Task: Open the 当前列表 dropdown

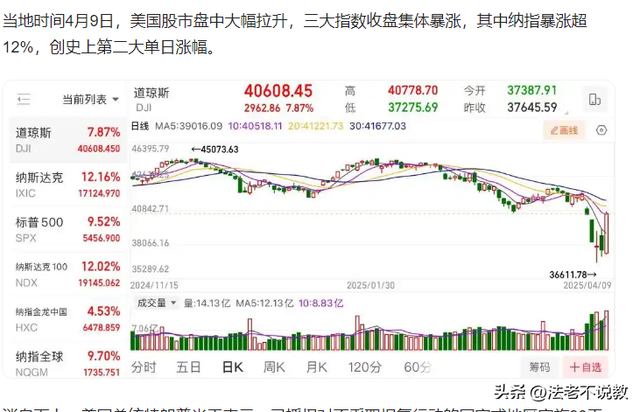Action: 90,99
